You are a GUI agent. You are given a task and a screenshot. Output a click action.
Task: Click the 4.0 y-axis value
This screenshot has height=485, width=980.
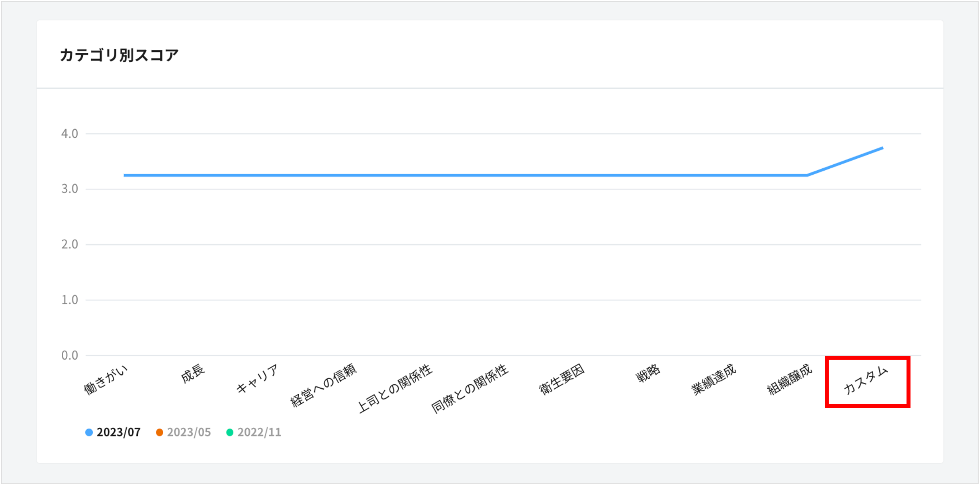[69, 134]
